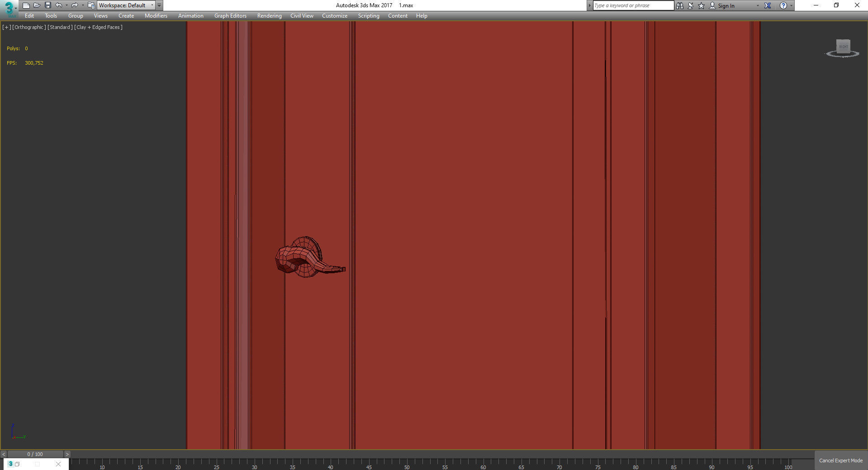Click the FPS 300,752 statistic text
Image resolution: width=868 pixels, height=470 pixels.
pyautogui.click(x=25, y=63)
